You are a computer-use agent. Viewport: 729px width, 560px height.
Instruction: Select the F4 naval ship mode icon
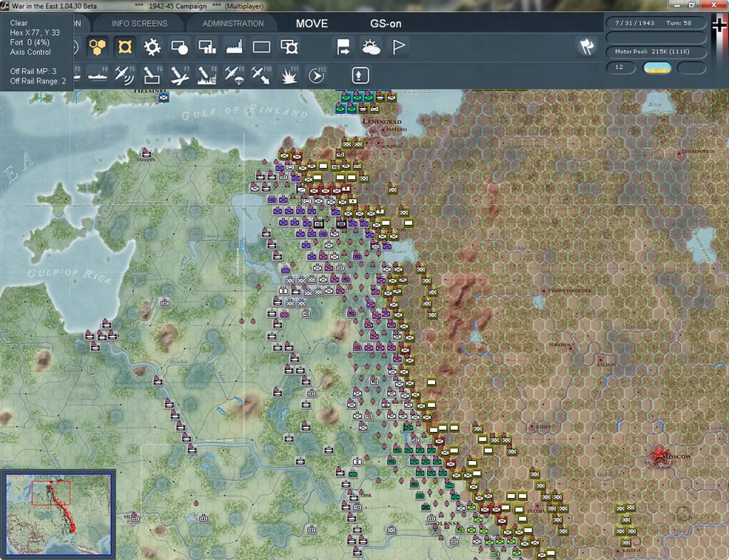tap(98, 75)
